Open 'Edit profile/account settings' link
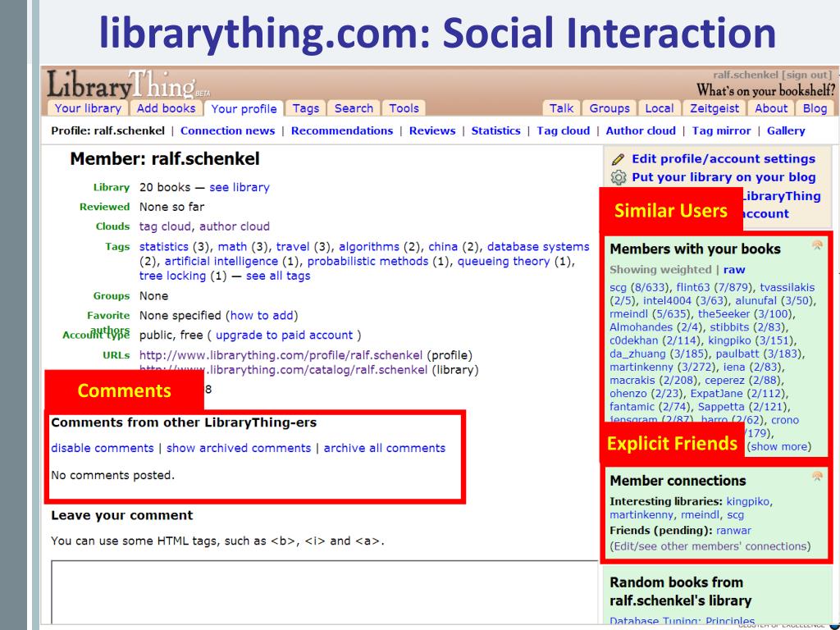The width and height of the screenshot is (840, 630). 724,159
